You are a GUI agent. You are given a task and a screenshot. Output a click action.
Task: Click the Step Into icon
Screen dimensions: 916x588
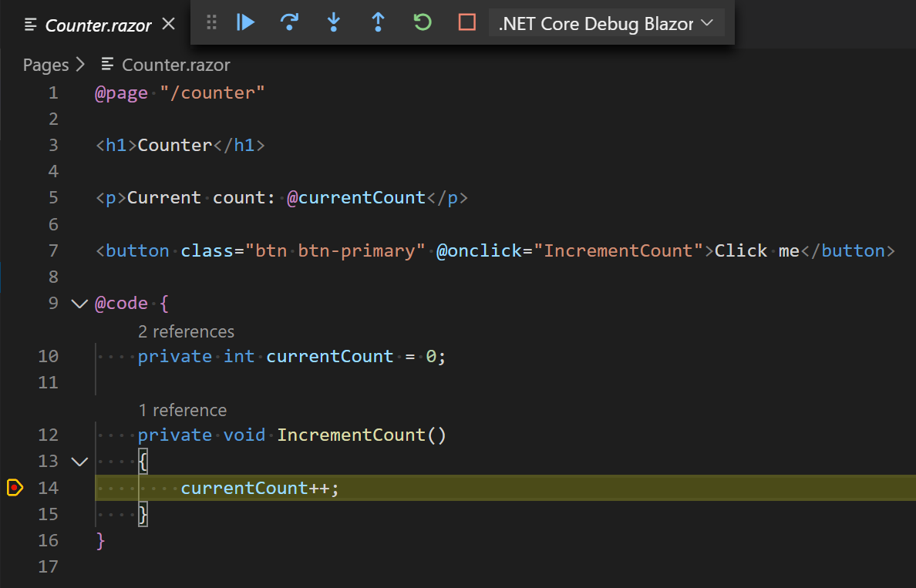(x=333, y=22)
